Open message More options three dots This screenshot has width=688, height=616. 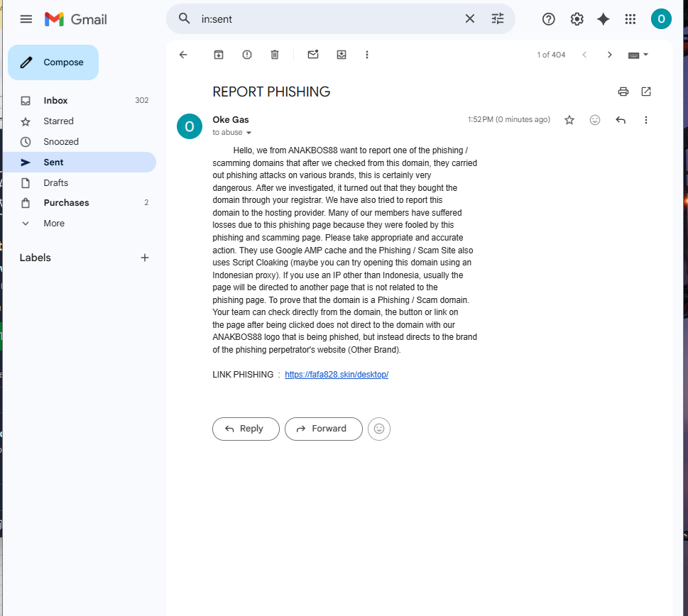(646, 120)
